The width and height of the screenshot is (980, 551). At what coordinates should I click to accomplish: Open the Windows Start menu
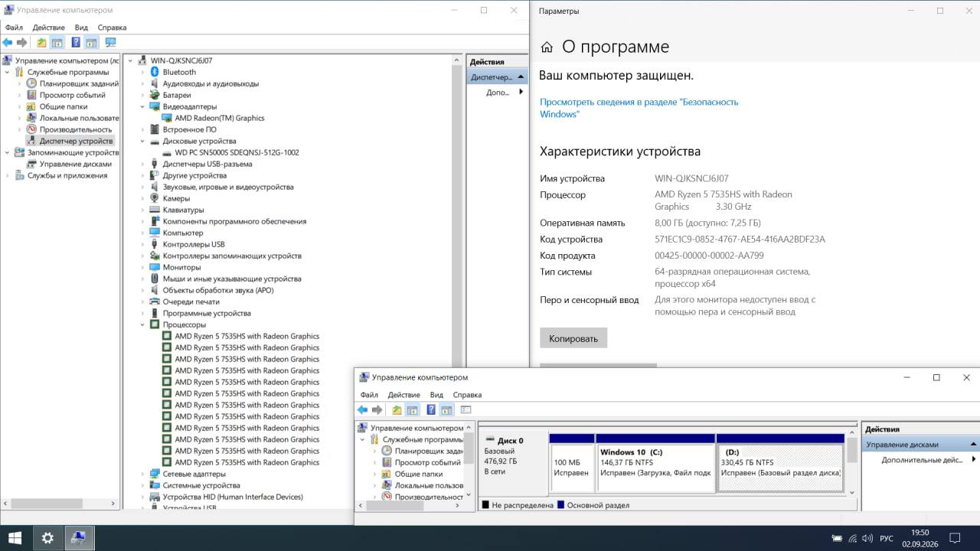[15, 538]
